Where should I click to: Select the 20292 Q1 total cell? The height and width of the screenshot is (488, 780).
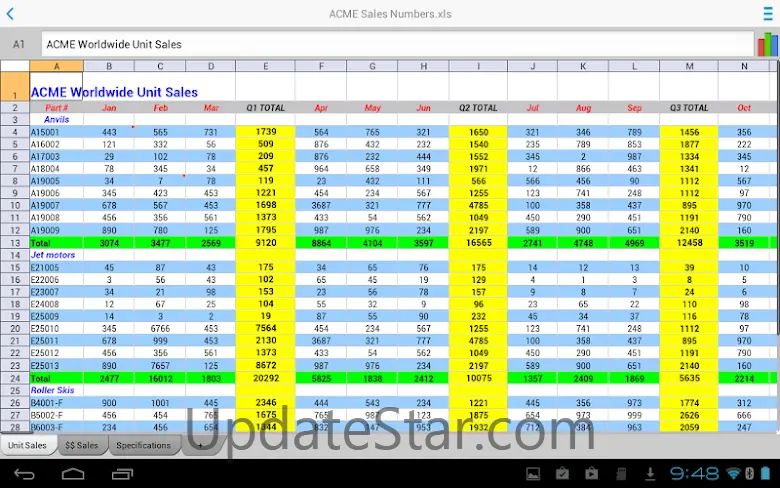pyautogui.click(x=266, y=378)
